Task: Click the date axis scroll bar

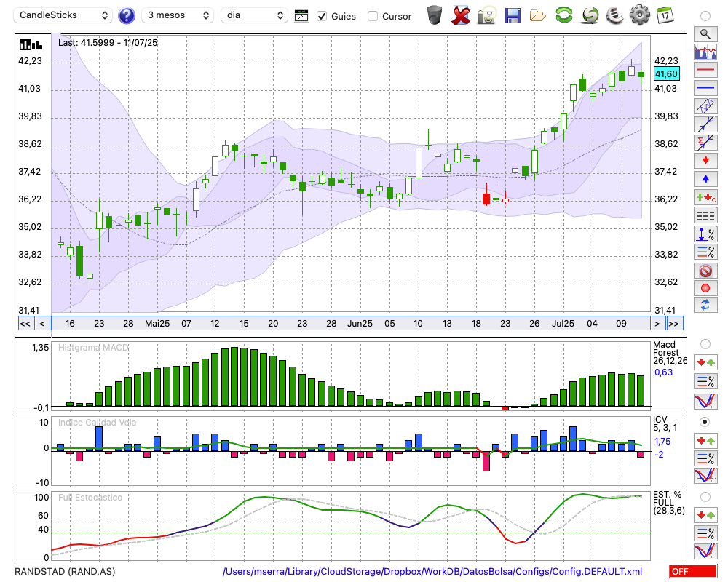Action: (x=351, y=324)
